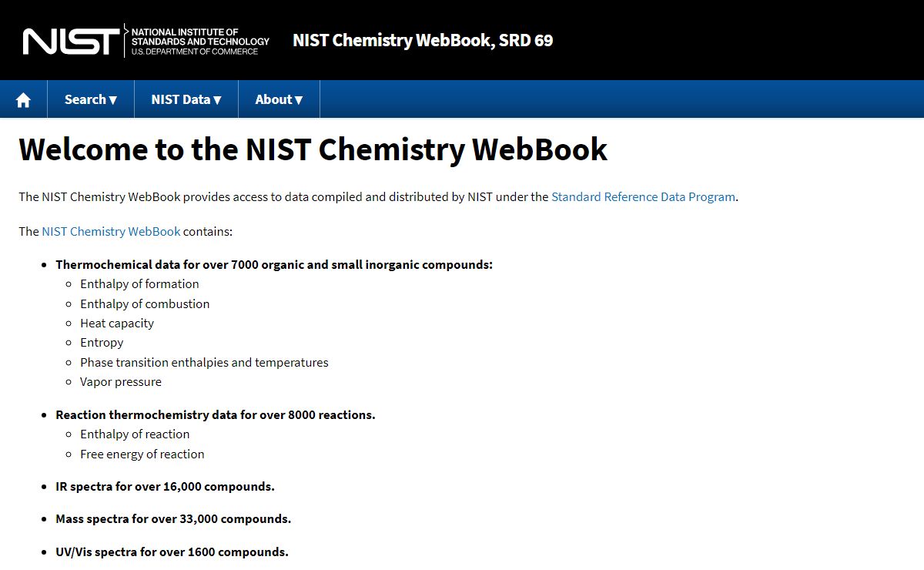Click 'Thermochemical data for over 7000' bold line
This screenshot has width=924, height=570.
(274, 264)
